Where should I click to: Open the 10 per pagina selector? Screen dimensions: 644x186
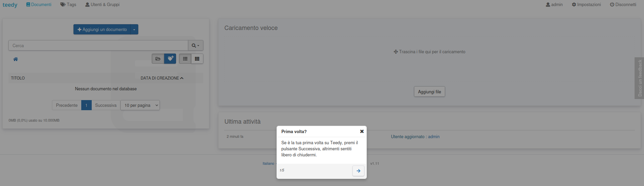pyautogui.click(x=140, y=105)
